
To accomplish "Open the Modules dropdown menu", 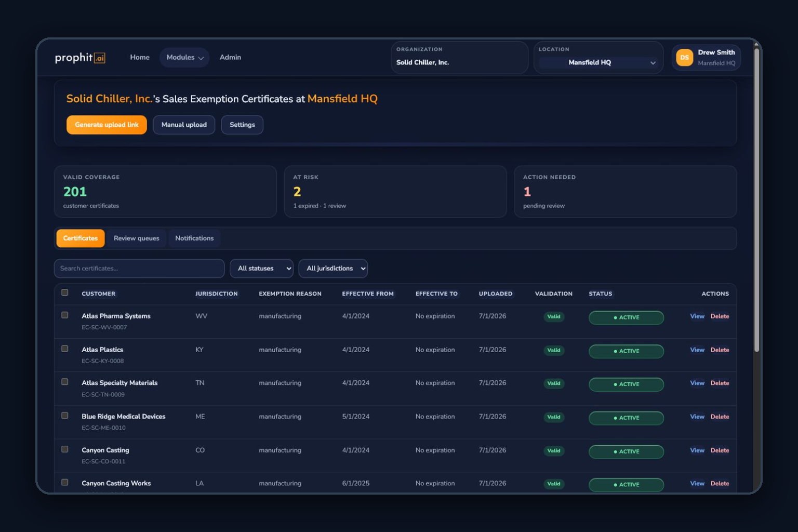I will 184,58.
